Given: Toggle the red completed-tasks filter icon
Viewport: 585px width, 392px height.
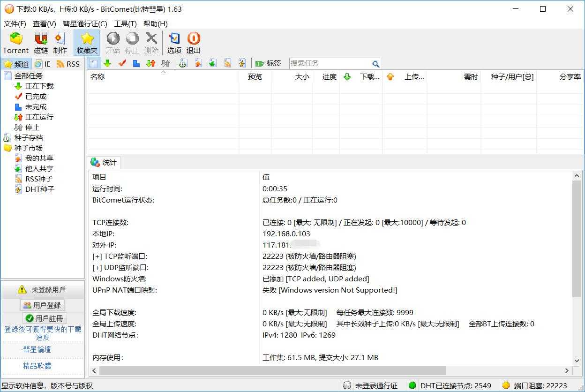Looking at the screenshot, I should (x=122, y=62).
